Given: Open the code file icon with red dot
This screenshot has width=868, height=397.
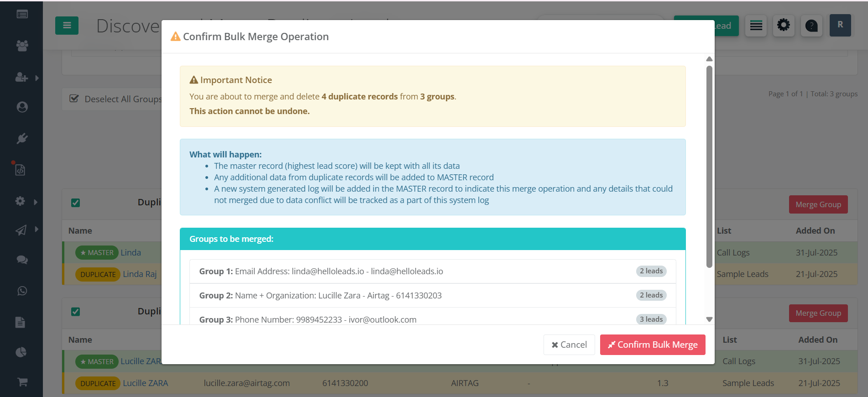Looking at the screenshot, I should pyautogui.click(x=20, y=169).
